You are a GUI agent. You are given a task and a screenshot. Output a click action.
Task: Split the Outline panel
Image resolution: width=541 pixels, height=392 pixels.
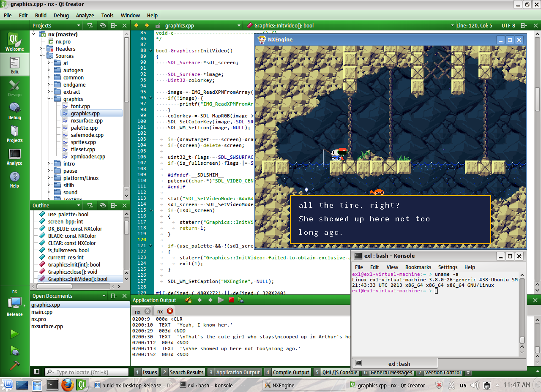coord(114,206)
